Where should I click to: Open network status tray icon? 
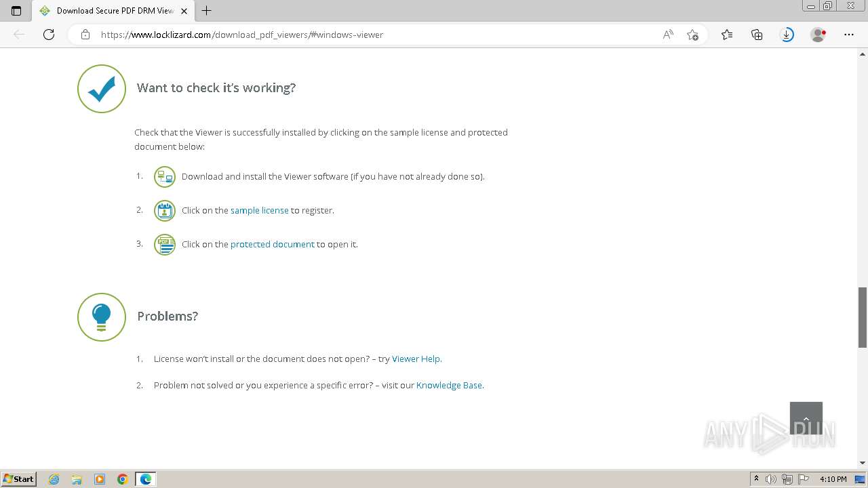pos(787,479)
